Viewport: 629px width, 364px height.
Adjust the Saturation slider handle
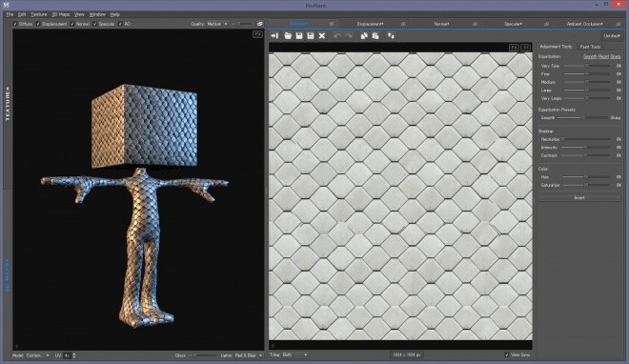[586, 185]
